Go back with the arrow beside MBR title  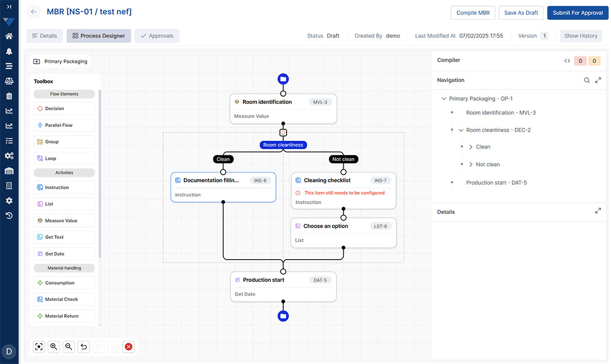click(x=34, y=12)
